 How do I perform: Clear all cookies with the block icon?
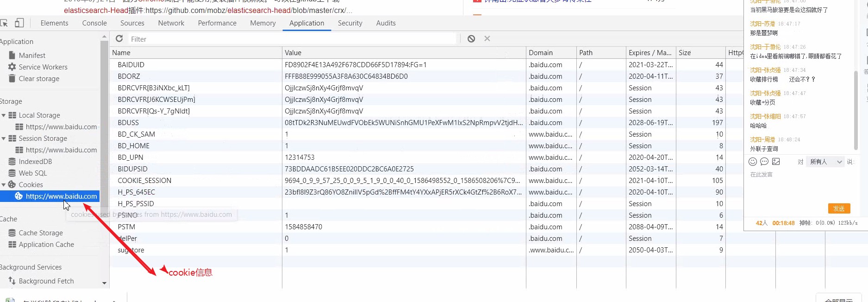(471, 39)
